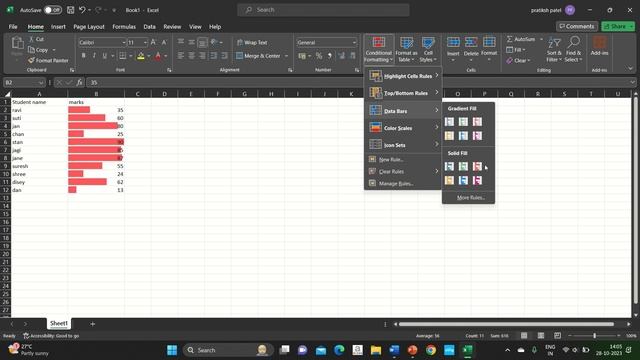Toggle Wrap Text
This screenshot has height=360, width=640.
coord(252,42)
